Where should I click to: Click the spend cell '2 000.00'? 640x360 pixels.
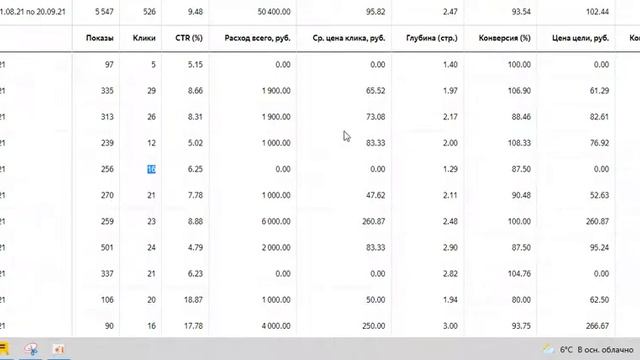(276, 247)
